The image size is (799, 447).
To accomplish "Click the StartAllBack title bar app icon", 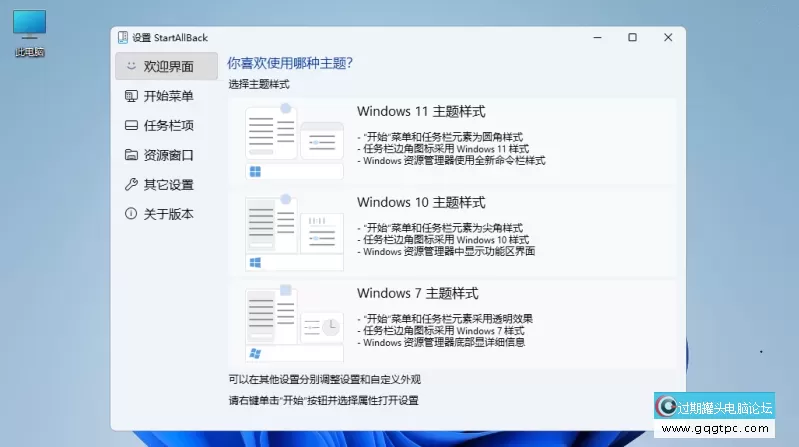I will coord(123,38).
